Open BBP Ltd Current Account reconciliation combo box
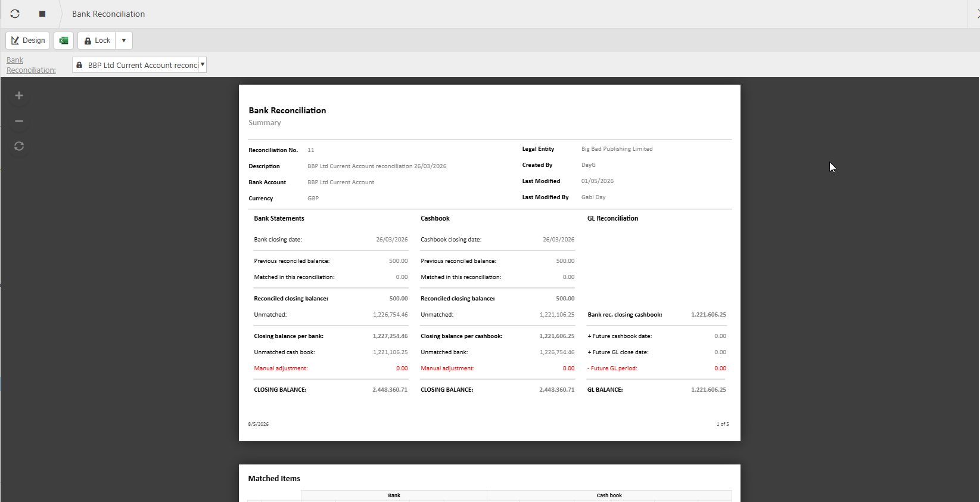980x502 pixels. tap(139, 65)
